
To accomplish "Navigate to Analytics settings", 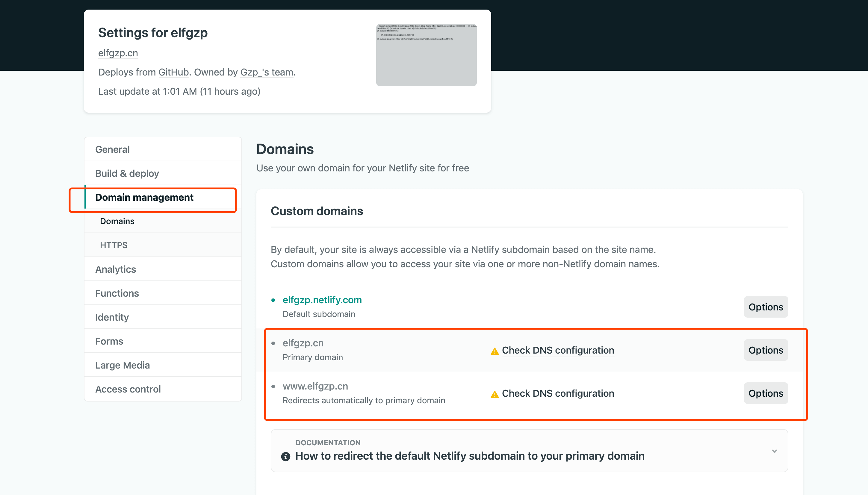I will (x=116, y=269).
